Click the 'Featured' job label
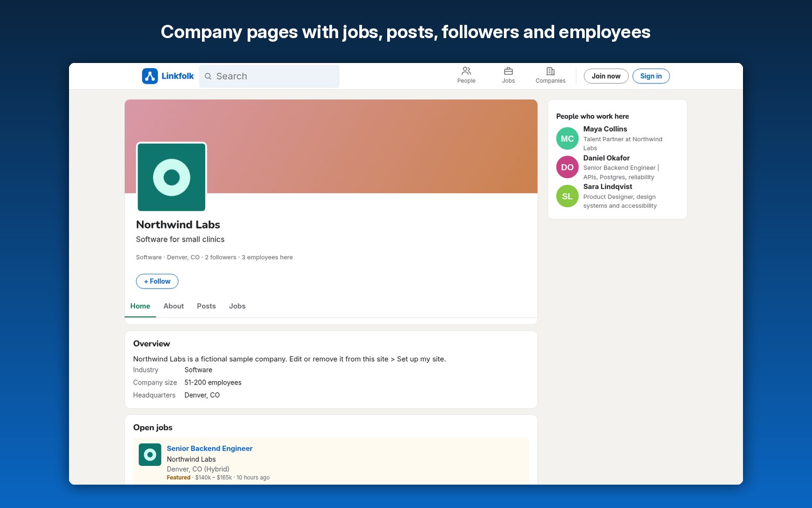This screenshot has width=812, height=508. click(179, 478)
